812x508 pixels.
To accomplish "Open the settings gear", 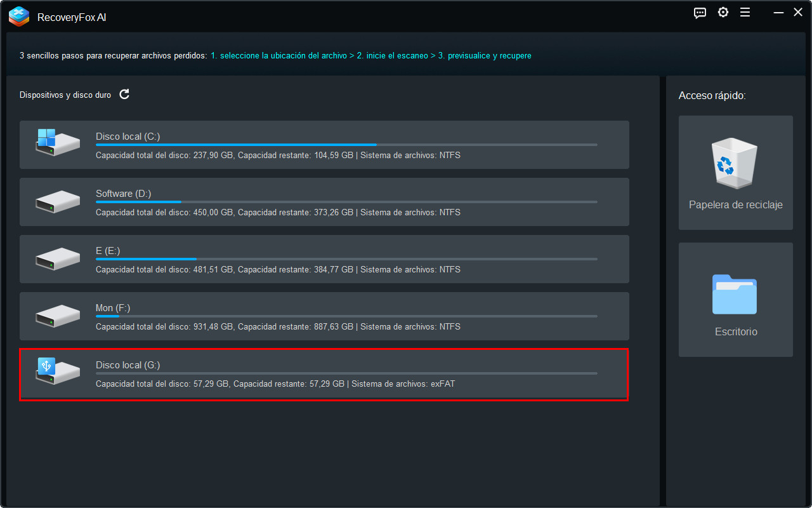I will click(723, 12).
